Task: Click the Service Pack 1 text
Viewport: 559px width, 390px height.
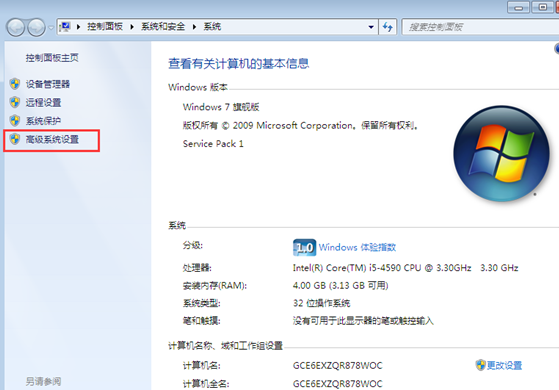Action: [213, 144]
